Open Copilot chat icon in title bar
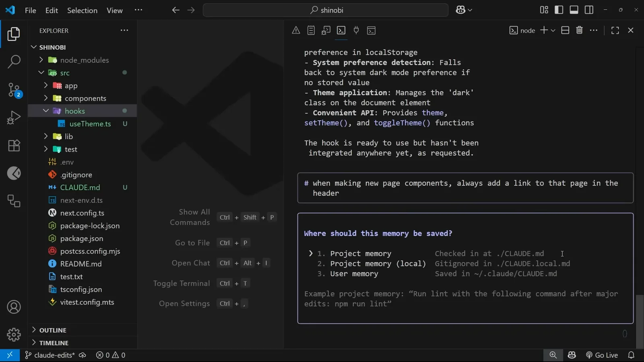The image size is (644, 362). [460, 10]
